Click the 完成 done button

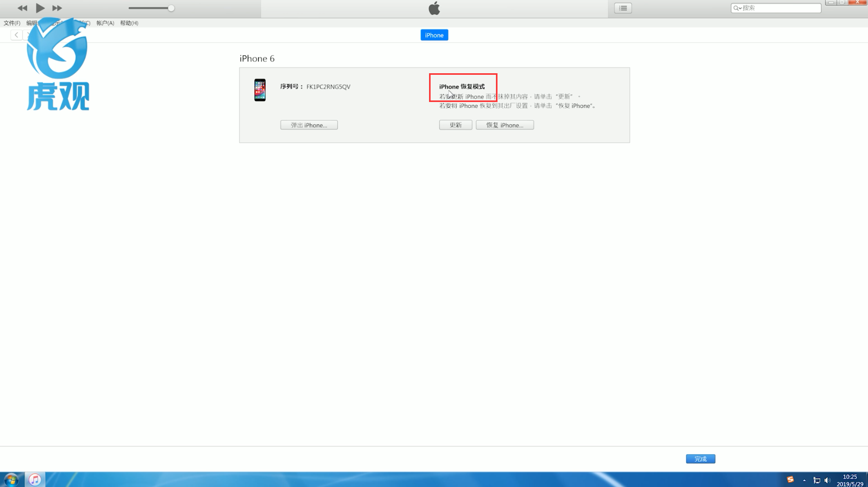(x=700, y=459)
